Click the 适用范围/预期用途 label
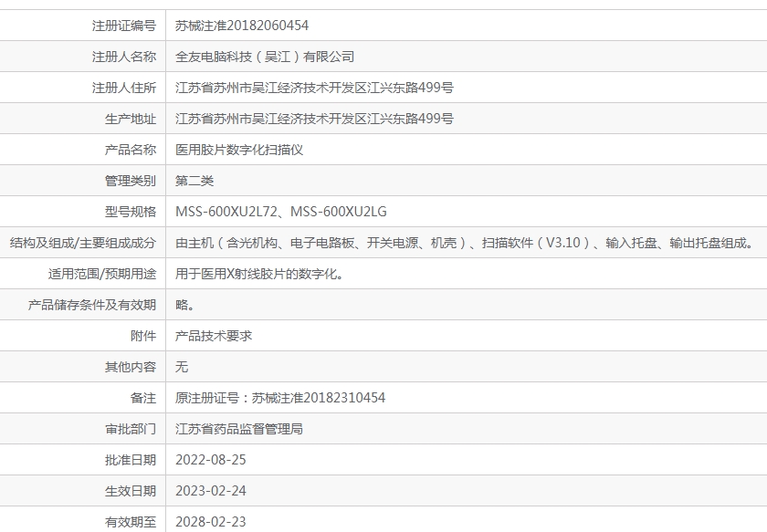This screenshot has width=767, height=532. [102, 274]
